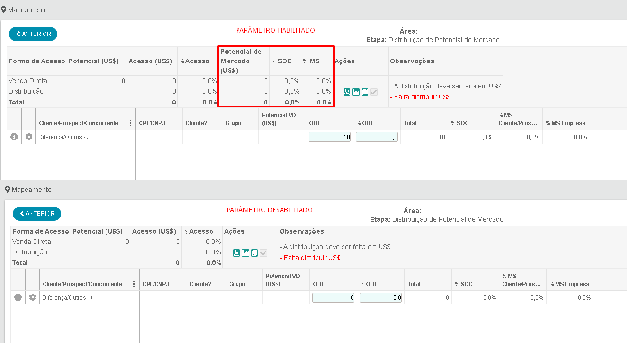
Task: Click the OUT input field in the HABILITADO panel
Action: 330,137
